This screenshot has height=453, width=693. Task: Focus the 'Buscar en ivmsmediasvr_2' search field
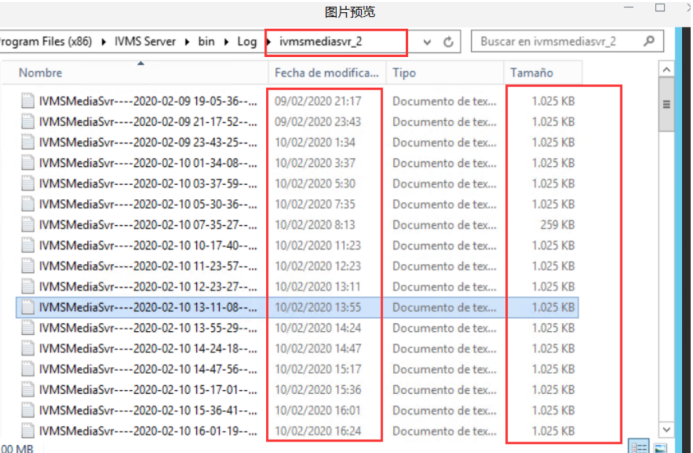point(567,42)
